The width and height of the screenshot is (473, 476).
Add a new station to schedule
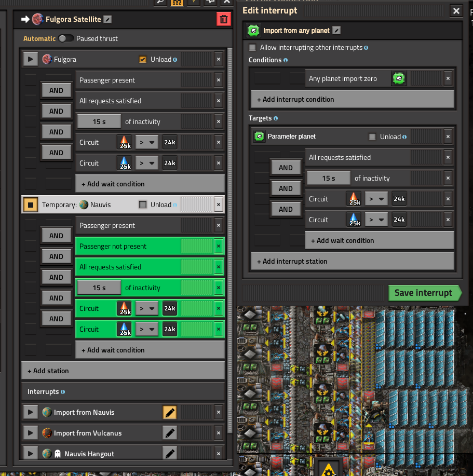pos(123,371)
